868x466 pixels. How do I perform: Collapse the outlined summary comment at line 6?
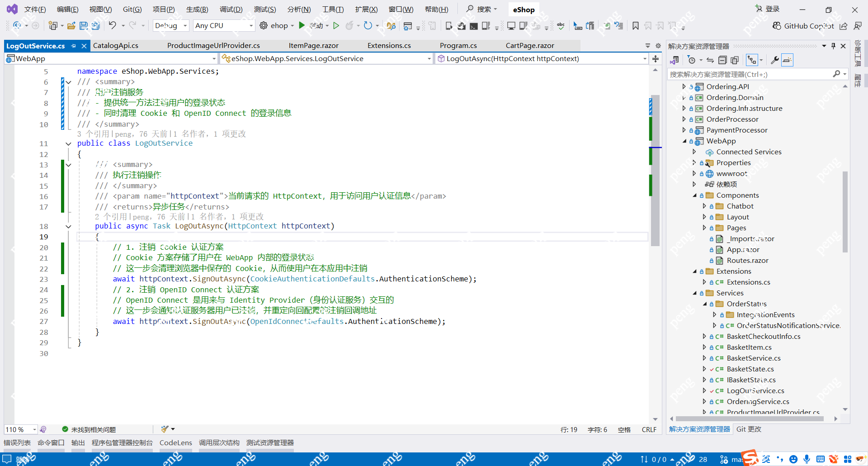pos(68,82)
